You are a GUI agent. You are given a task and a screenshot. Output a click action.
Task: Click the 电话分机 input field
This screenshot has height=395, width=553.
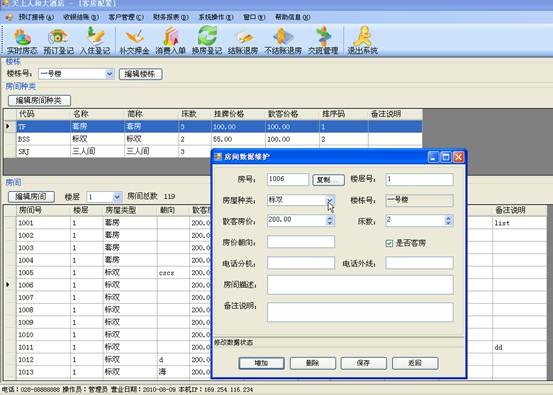click(301, 263)
